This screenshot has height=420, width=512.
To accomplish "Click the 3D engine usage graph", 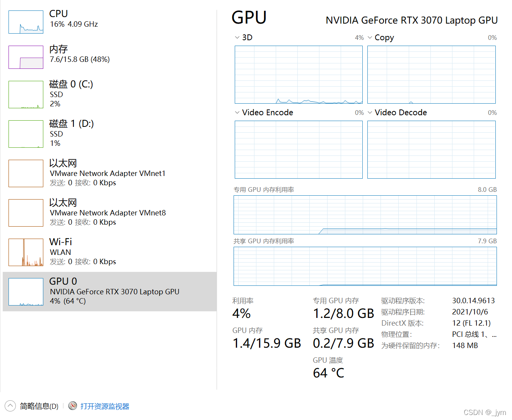I will pos(299,75).
